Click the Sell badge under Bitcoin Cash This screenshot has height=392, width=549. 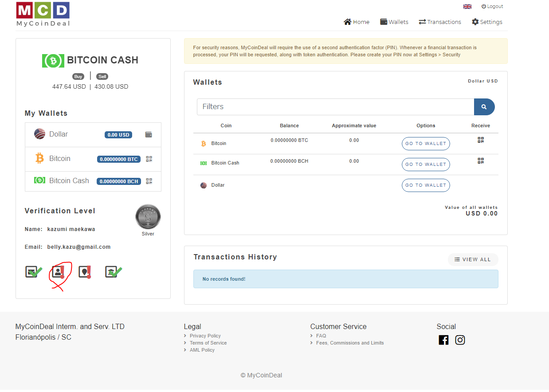tap(102, 77)
